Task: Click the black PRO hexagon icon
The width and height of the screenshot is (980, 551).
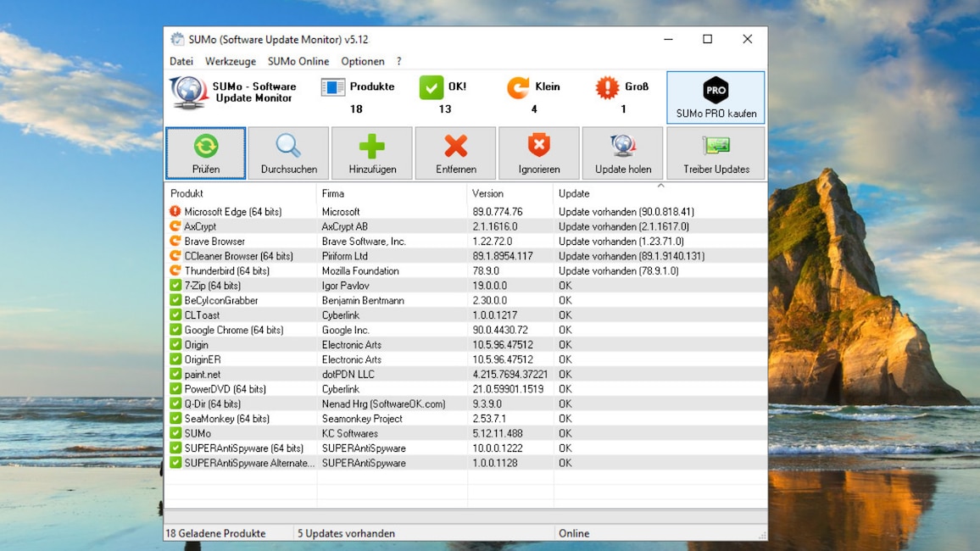Action: coord(715,89)
